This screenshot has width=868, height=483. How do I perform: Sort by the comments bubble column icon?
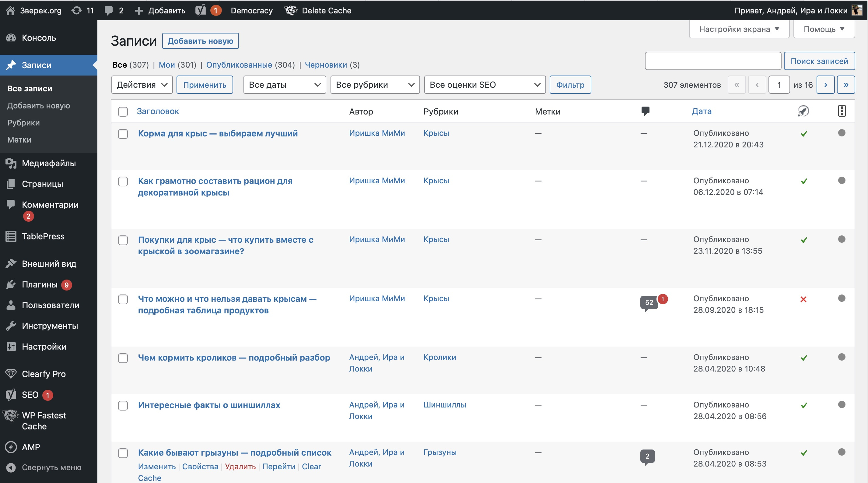pyautogui.click(x=645, y=111)
